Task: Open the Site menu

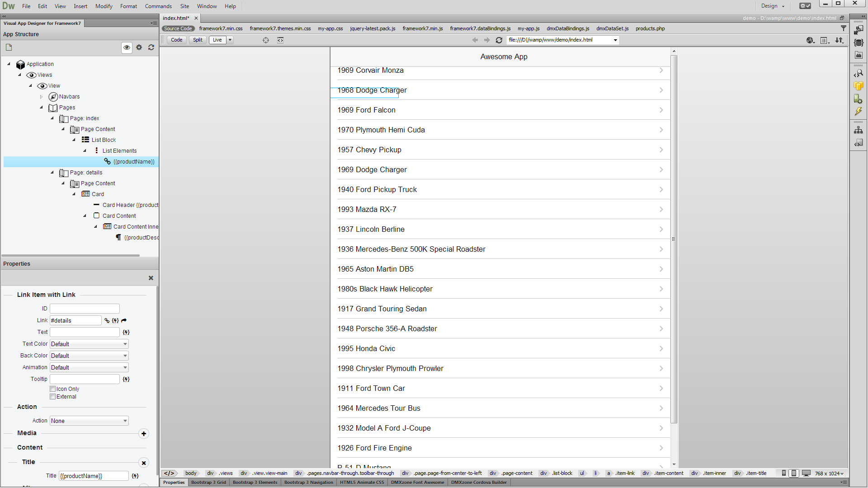Action: pyautogui.click(x=184, y=6)
